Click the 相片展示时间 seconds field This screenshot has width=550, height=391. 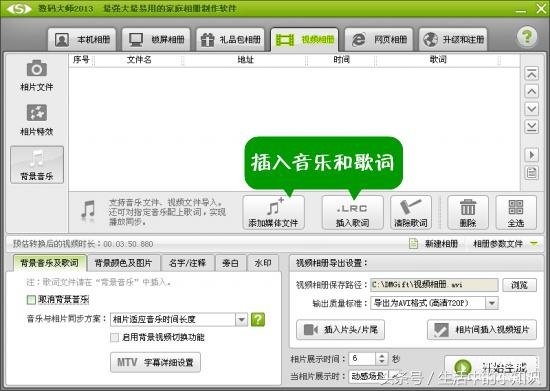(x=362, y=358)
